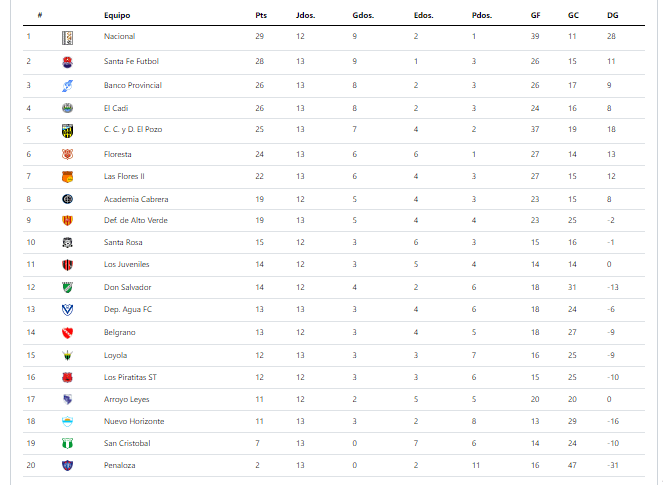Image resolution: width=663 pixels, height=485 pixels.
Task: Click the DG column header
Action: [x=613, y=15]
